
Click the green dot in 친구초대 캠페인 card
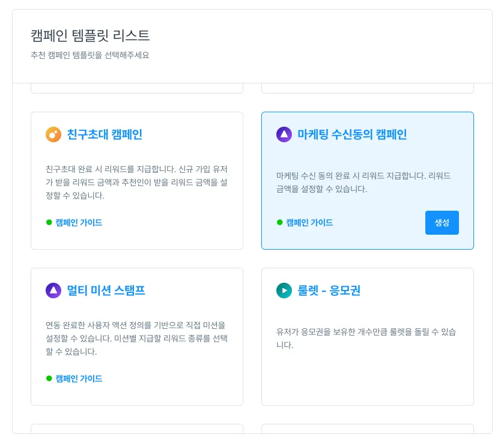click(49, 223)
